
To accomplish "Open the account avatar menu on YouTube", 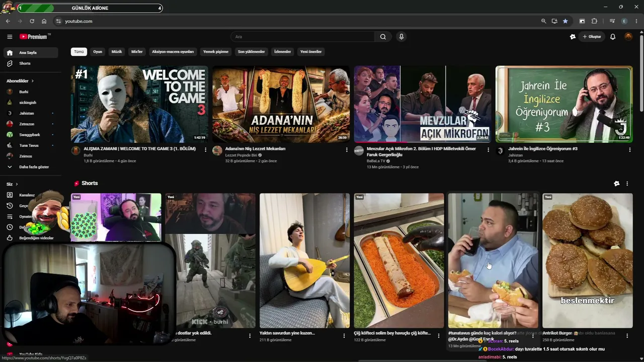I will coord(628,37).
